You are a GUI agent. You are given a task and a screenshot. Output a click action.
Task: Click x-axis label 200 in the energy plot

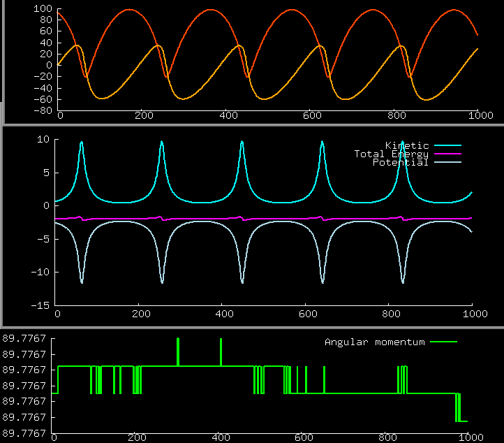141,314
